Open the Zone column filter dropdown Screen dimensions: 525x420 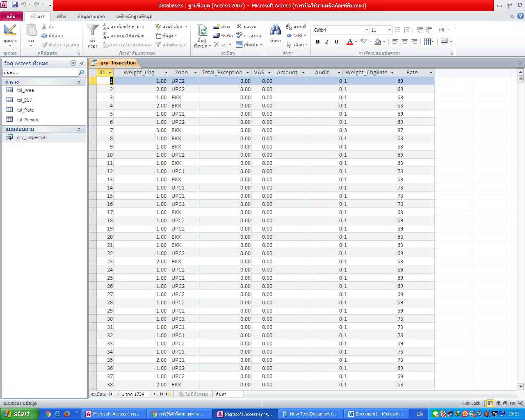(x=195, y=73)
